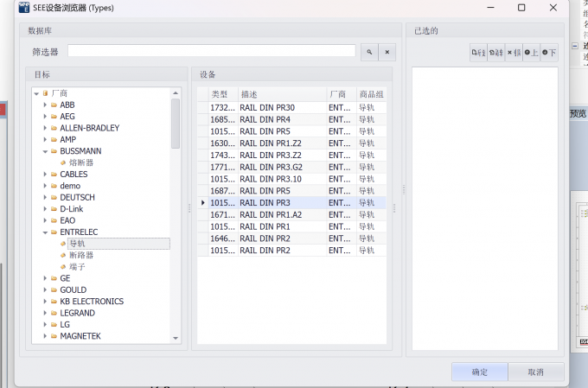The height and width of the screenshot is (388, 588).
Task: Click the GOULD folder icon
Action: 54,289
